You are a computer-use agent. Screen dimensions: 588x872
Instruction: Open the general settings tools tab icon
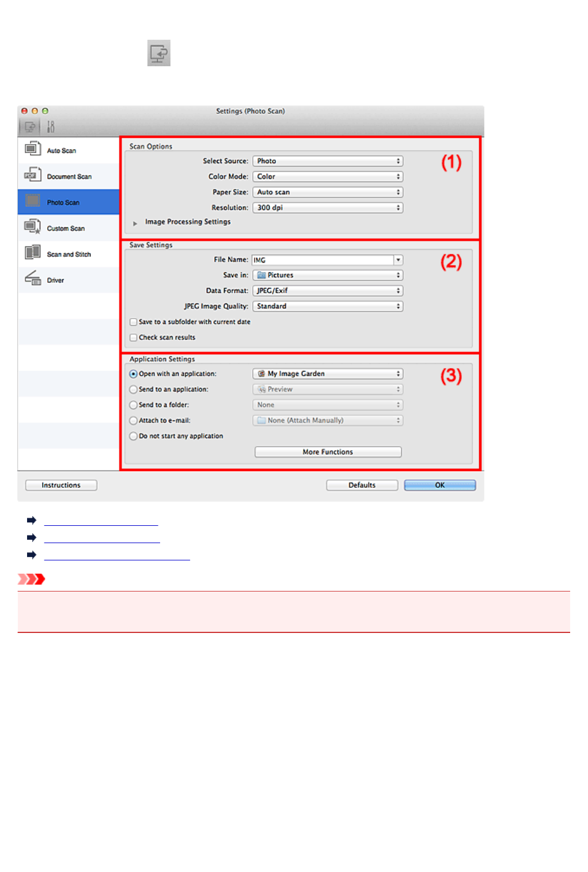pos(51,126)
